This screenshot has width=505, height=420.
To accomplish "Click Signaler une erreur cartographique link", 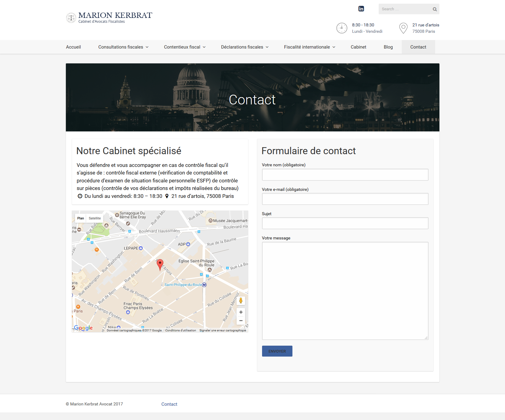I will point(223,330).
